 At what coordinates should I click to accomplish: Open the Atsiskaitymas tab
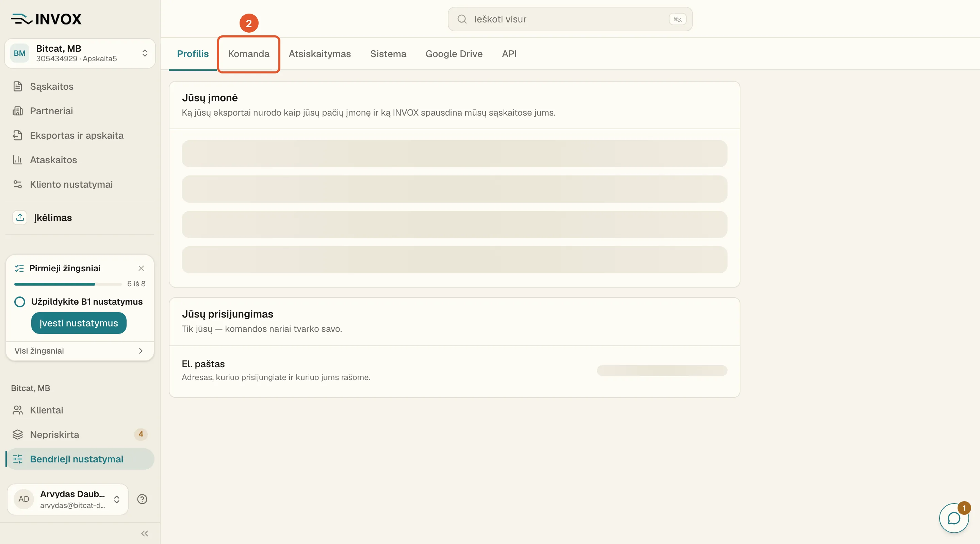pyautogui.click(x=320, y=54)
